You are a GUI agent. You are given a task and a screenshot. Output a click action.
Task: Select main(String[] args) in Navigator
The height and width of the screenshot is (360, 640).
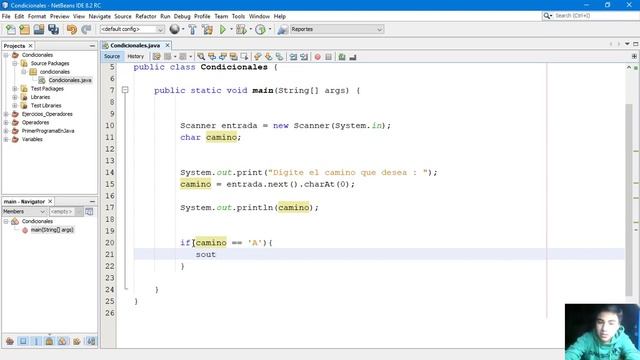click(x=52, y=230)
